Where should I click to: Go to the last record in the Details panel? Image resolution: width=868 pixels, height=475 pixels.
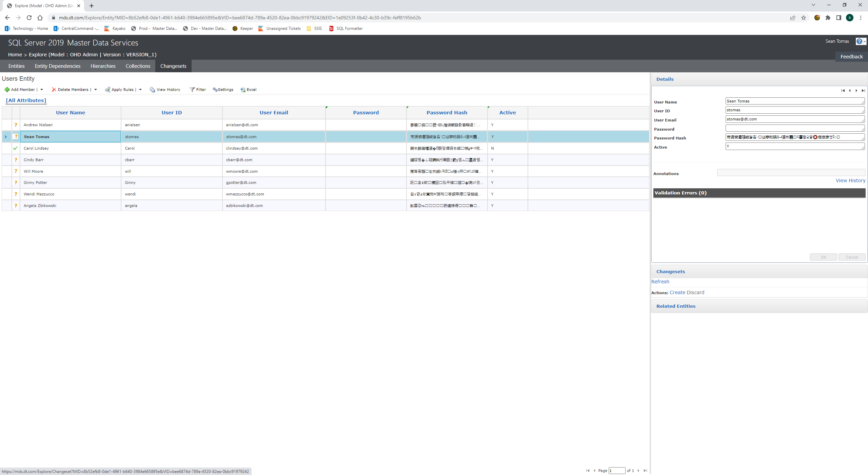(863, 91)
